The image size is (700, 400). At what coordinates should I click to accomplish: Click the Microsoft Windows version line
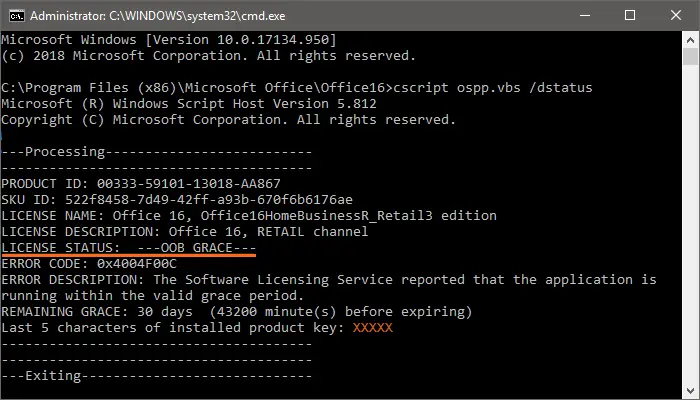tap(169, 39)
